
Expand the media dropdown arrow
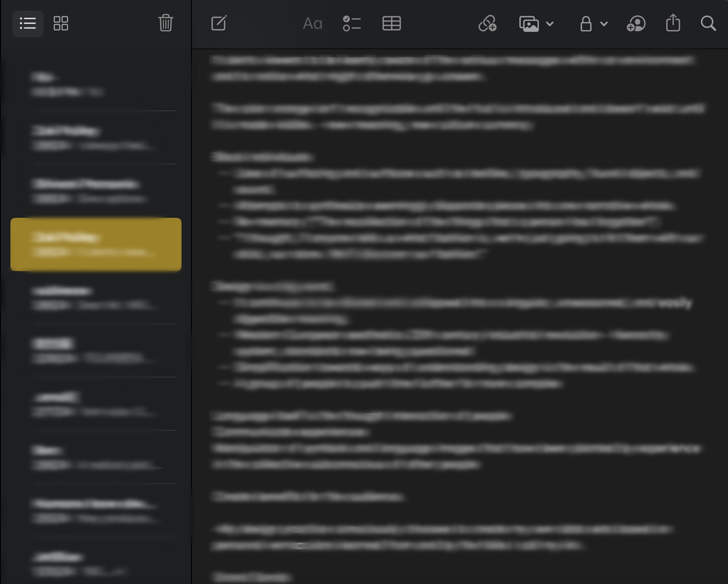pos(550,23)
